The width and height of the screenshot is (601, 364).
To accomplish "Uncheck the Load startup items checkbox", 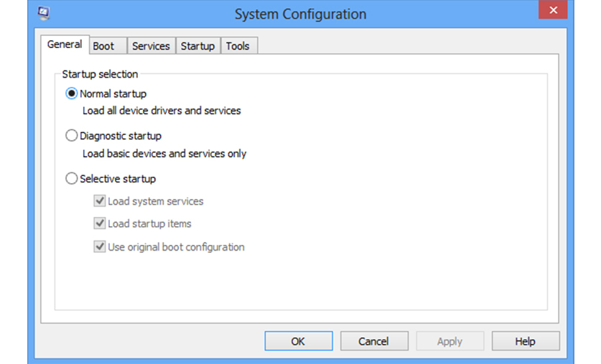I will tap(100, 224).
